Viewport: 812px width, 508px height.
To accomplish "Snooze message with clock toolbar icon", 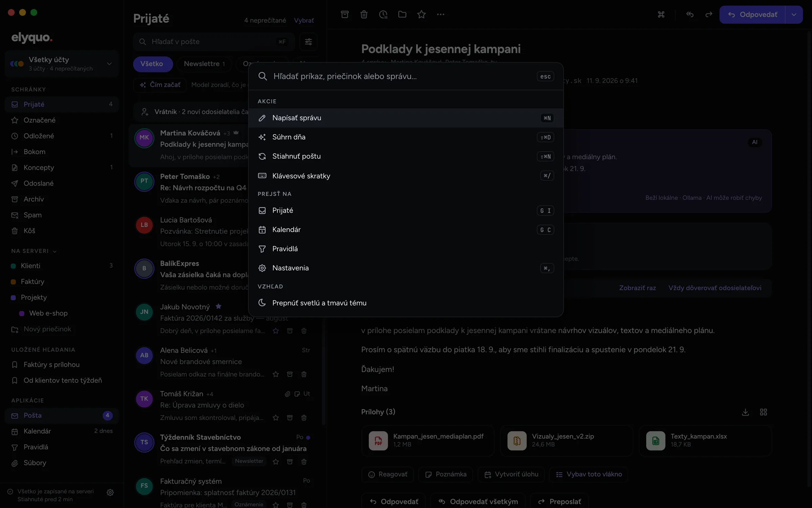I will tap(383, 15).
